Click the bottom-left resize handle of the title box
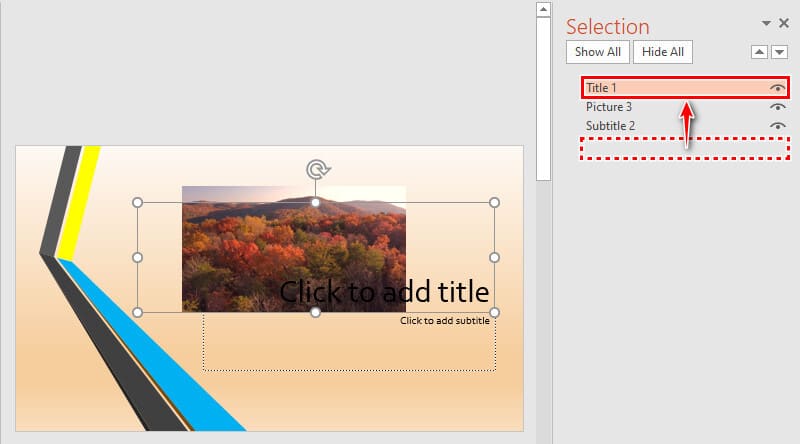The height and width of the screenshot is (444, 800). coord(137,312)
